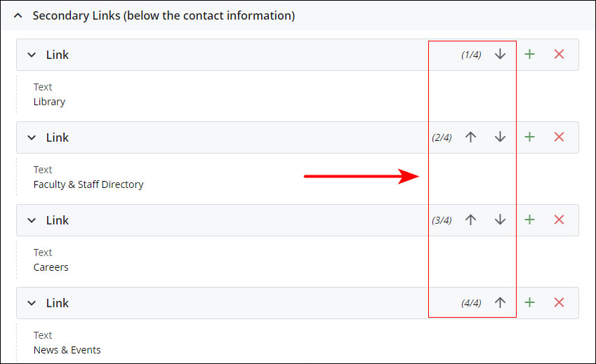
Task: Collapse the fourth Link group chevron
Action: tap(32, 303)
